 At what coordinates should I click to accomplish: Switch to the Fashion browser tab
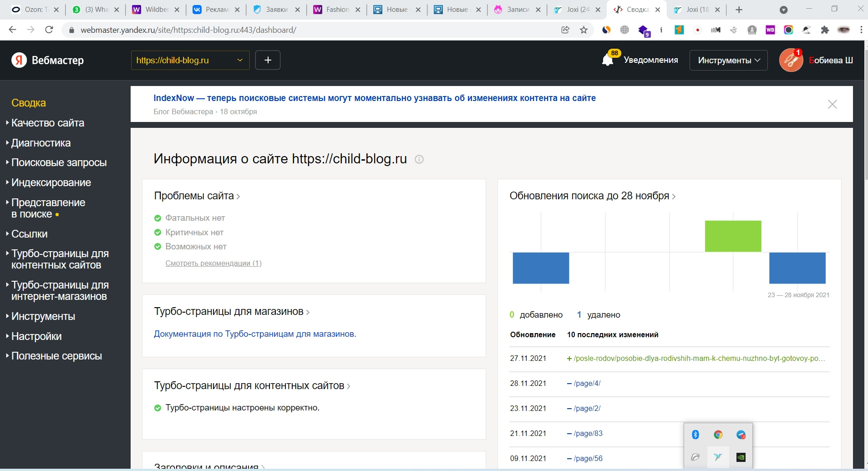point(337,10)
